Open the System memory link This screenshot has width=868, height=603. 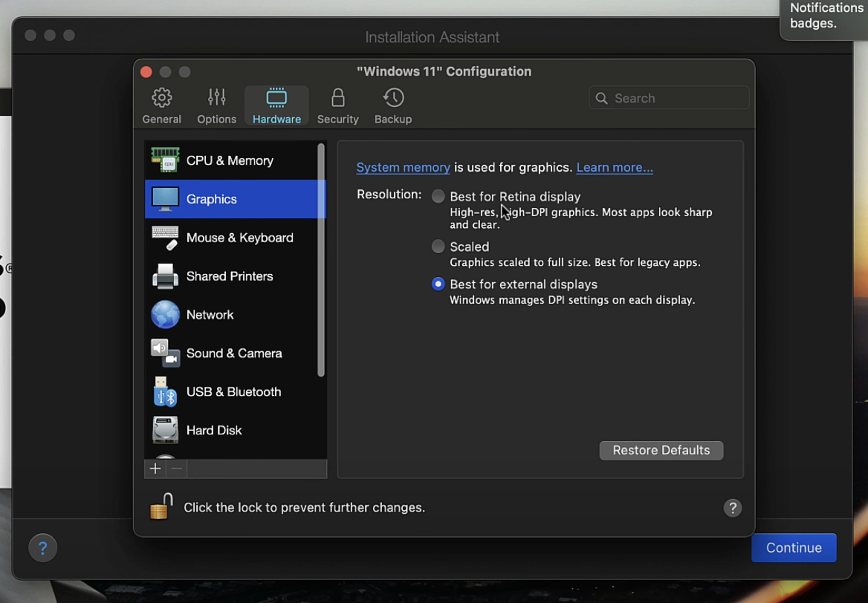pyautogui.click(x=403, y=168)
